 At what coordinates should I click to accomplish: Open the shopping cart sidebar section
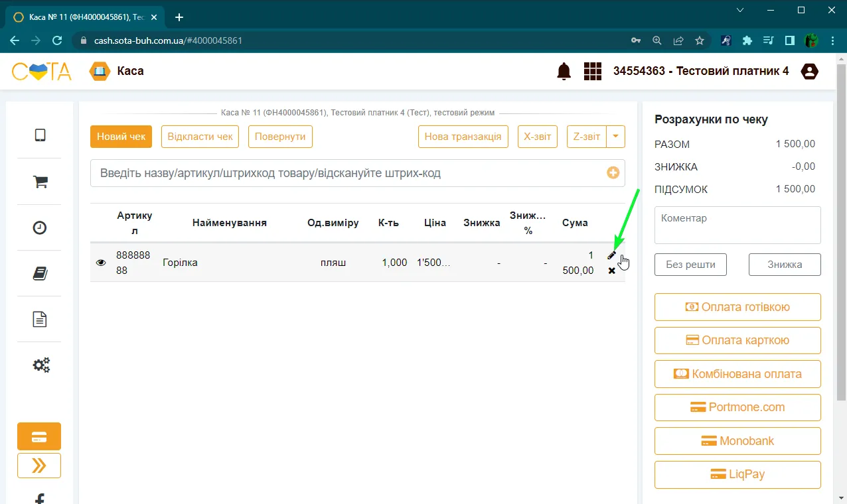point(40,182)
